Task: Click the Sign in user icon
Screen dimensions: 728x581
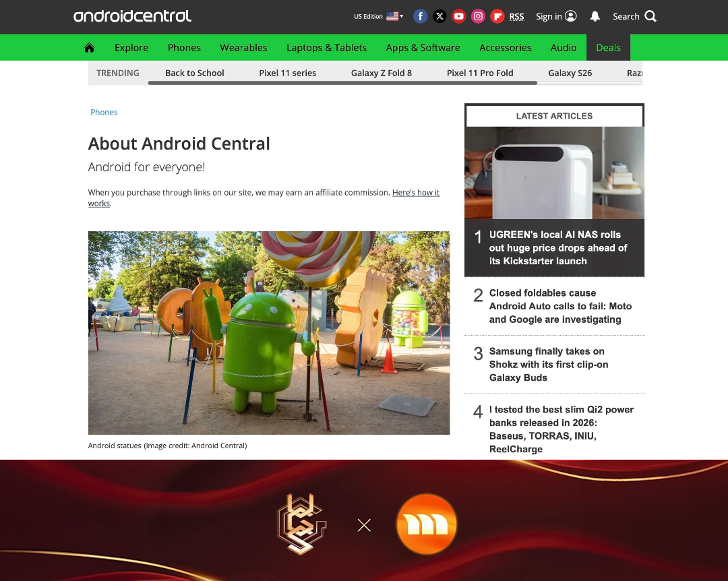Action: click(571, 16)
